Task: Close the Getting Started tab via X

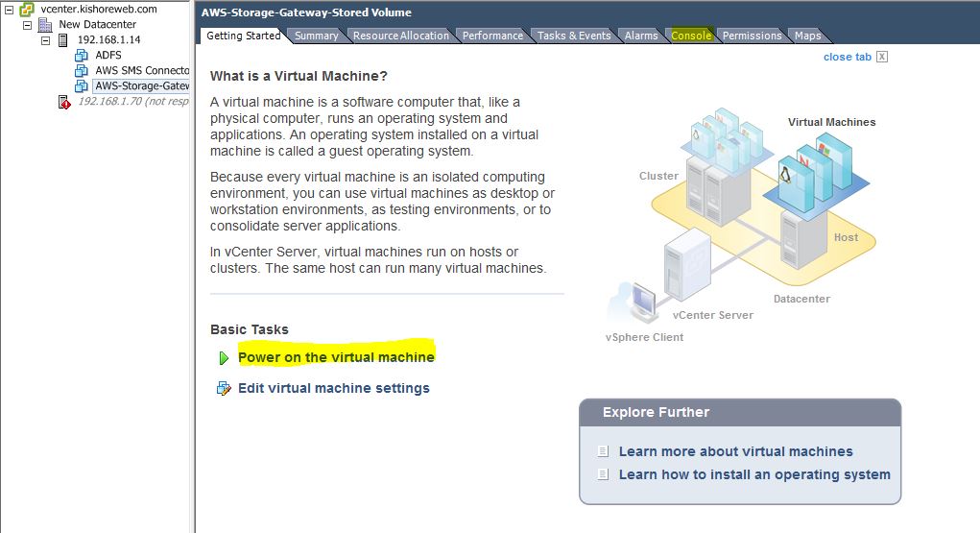Action: coord(882,57)
